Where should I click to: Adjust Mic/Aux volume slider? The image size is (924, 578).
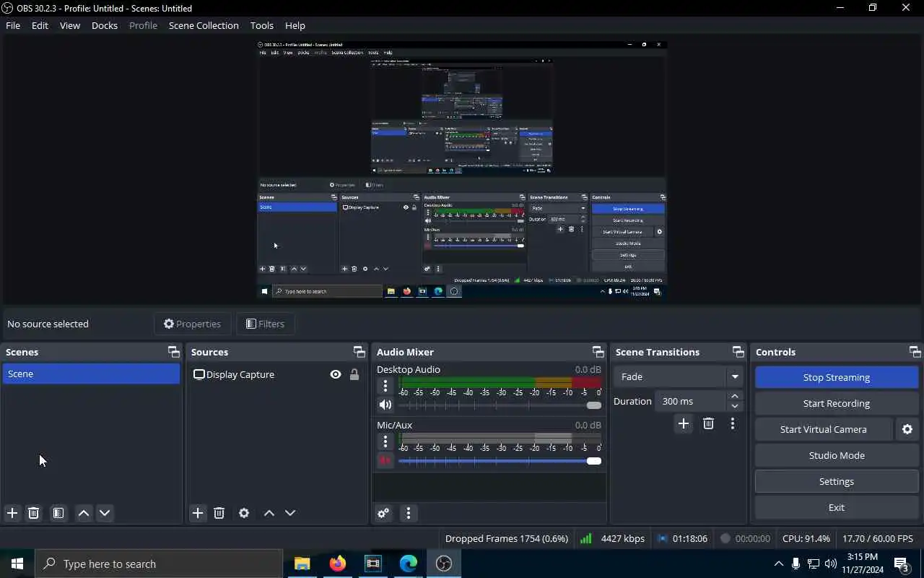coord(500,461)
